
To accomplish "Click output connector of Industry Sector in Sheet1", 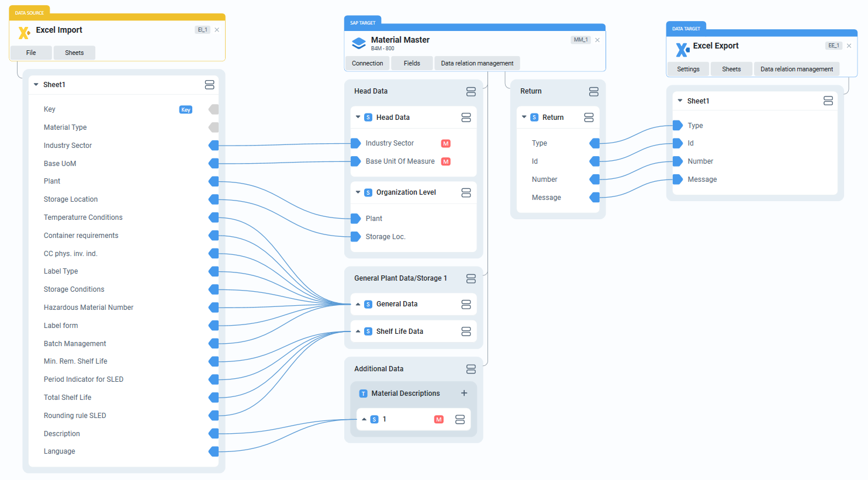I will [213, 146].
